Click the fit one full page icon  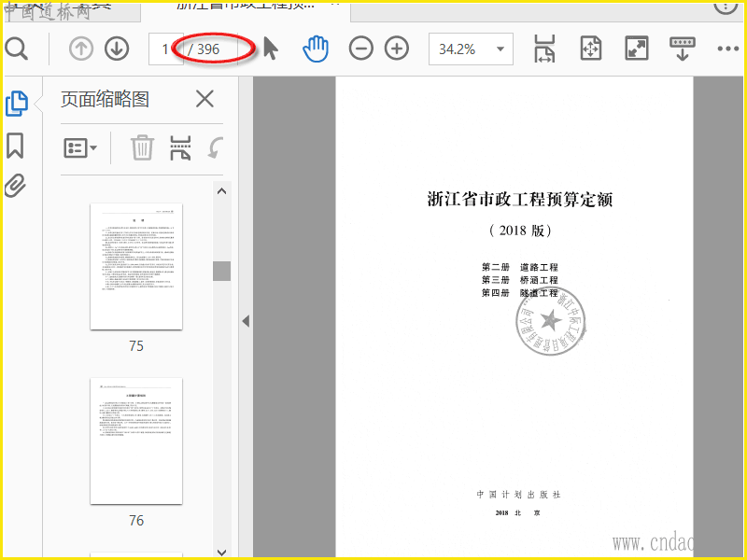point(591,49)
